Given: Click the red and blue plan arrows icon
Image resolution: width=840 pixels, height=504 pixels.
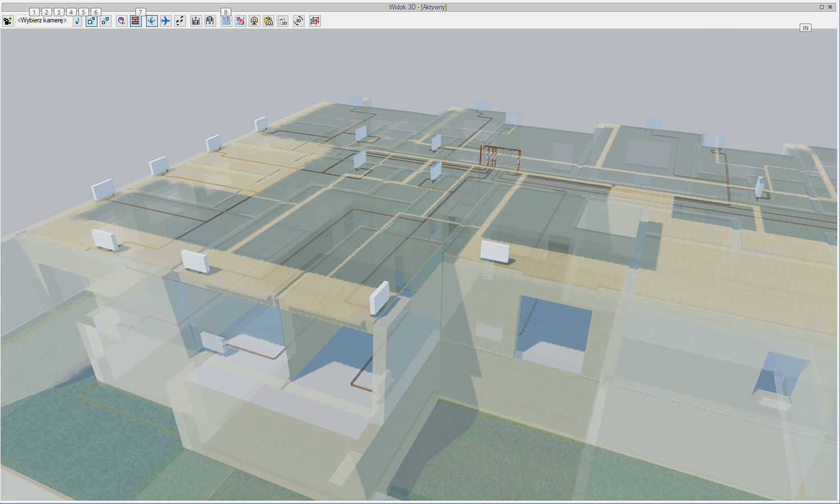Looking at the screenshot, I should pos(240,21).
